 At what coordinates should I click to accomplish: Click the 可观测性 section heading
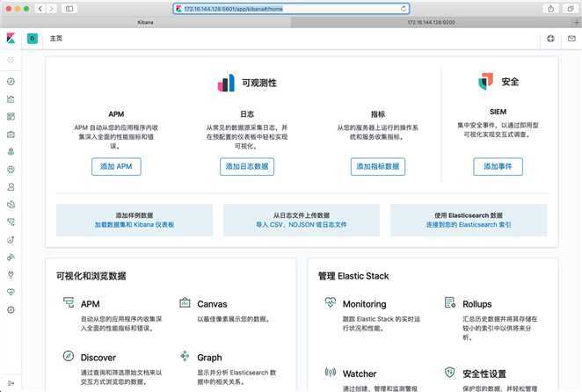point(259,83)
